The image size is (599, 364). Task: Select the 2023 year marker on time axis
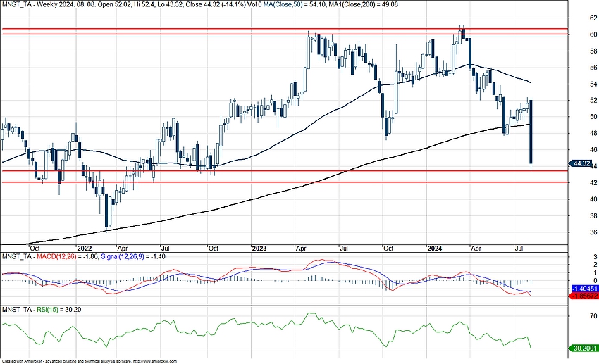pos(259,249)
